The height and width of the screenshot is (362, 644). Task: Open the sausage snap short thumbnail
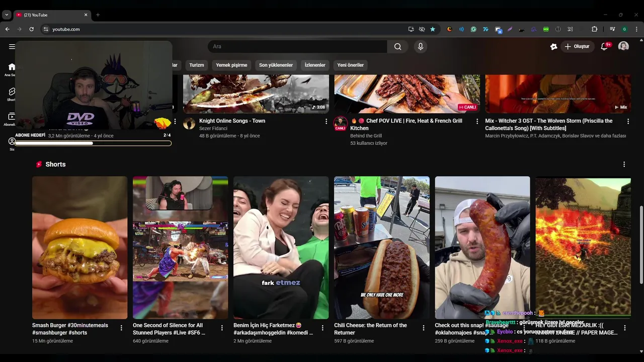click(482, 247)
